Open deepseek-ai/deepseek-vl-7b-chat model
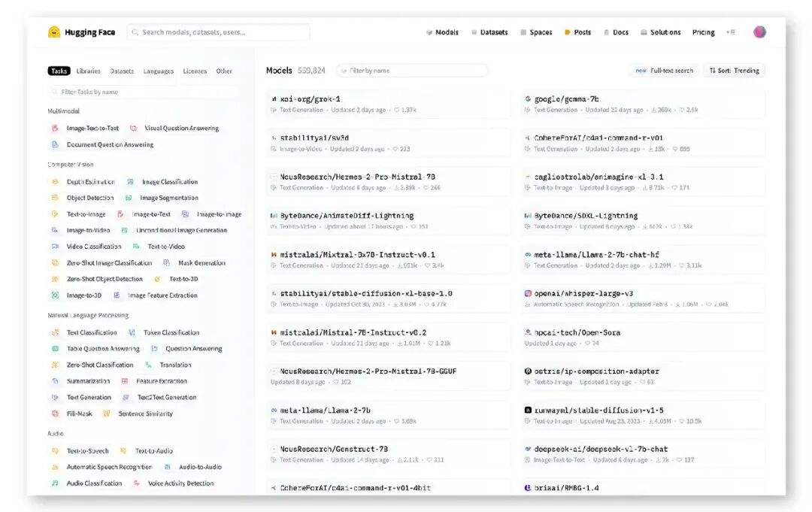812x512 pixels. click(643, 454)
